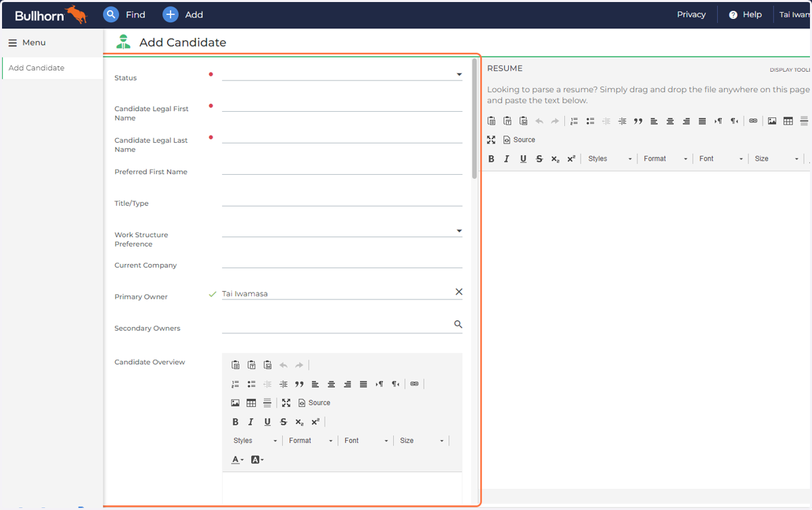The height and width of the screenshot is (510, 812).
Task: Click the Candidate Legal First Name field
Action: pos(342,105)
